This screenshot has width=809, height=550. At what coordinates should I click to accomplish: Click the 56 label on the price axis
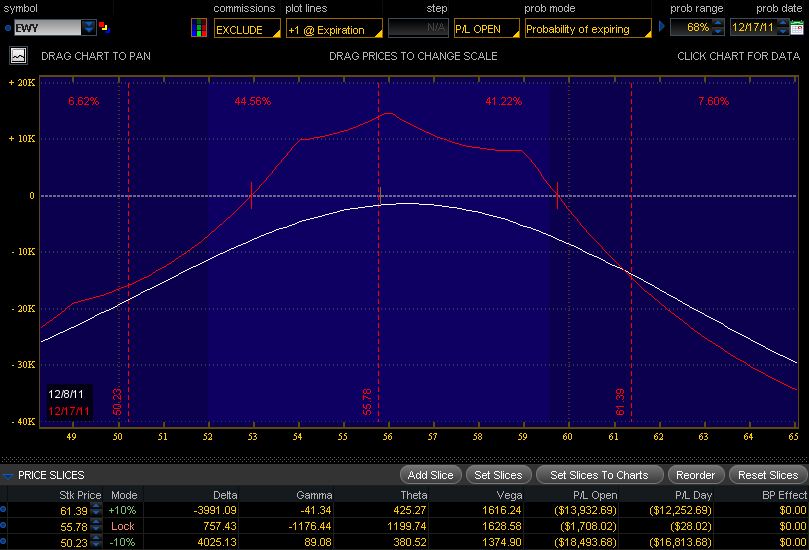(387, 436)
